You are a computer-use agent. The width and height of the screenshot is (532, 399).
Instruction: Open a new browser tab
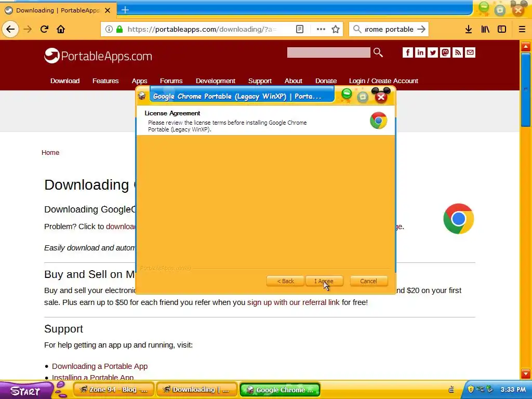click(125, 10)
